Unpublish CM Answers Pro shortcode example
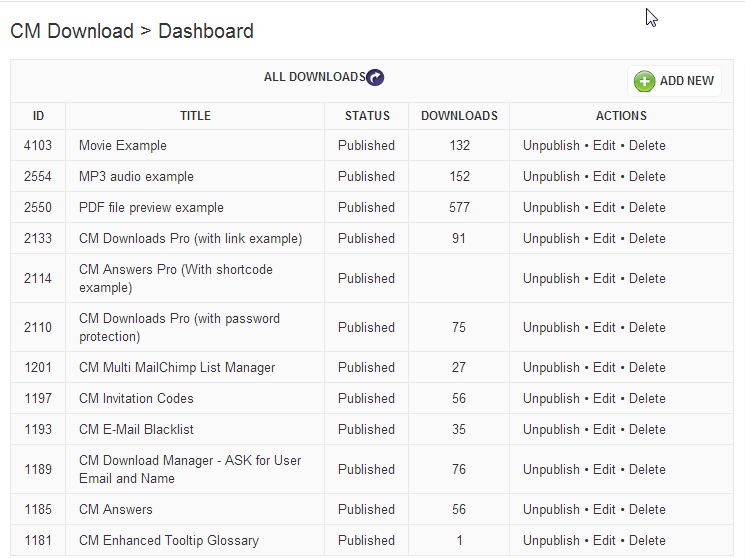This screenshot has height=558, width=745. [551, 279]
